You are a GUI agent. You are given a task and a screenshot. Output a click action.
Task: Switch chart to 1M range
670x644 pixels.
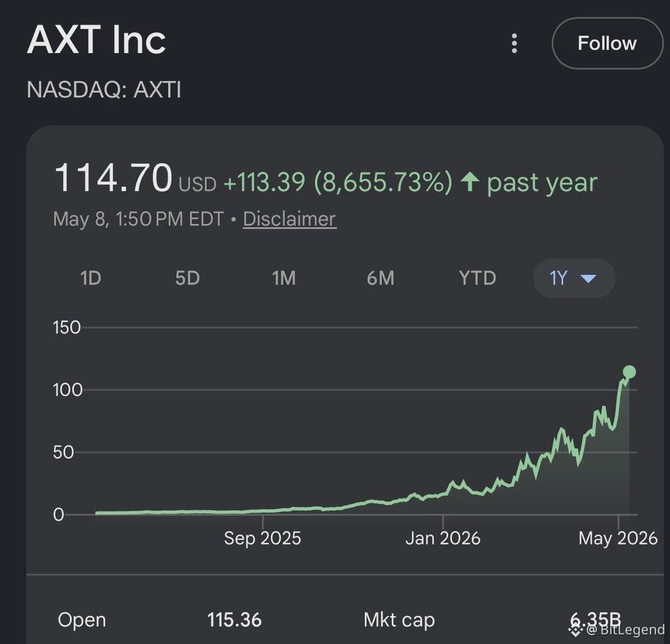(x=284, y=278)
